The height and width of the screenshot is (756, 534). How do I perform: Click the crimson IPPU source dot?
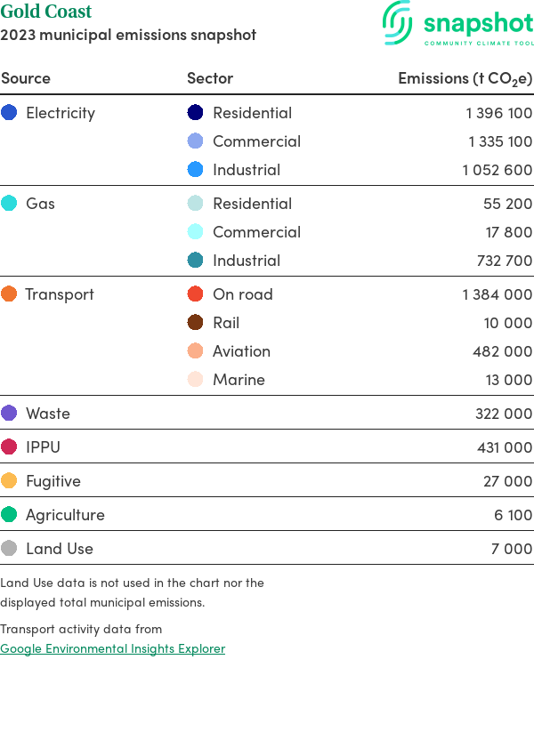[x=9, y=447]
